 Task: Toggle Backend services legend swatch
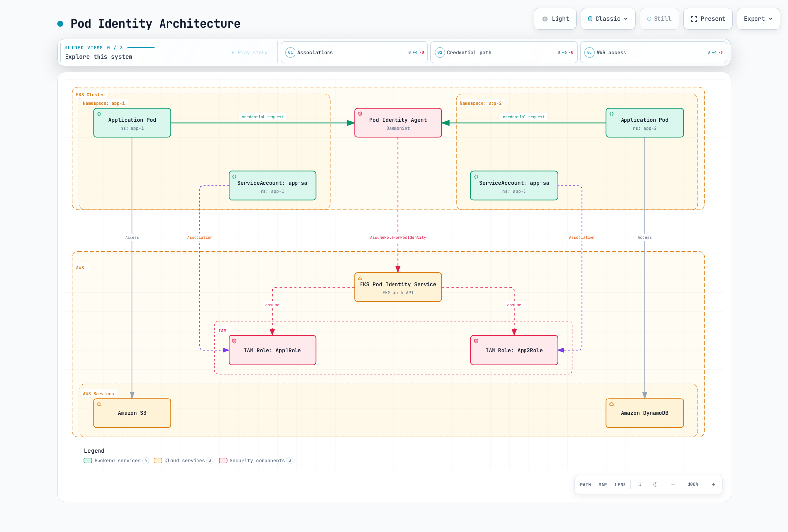tap(88, 461)
